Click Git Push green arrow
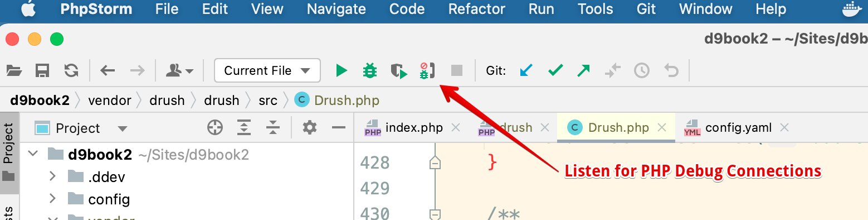This screenshot has height=220, width=868. click(583, 70)
